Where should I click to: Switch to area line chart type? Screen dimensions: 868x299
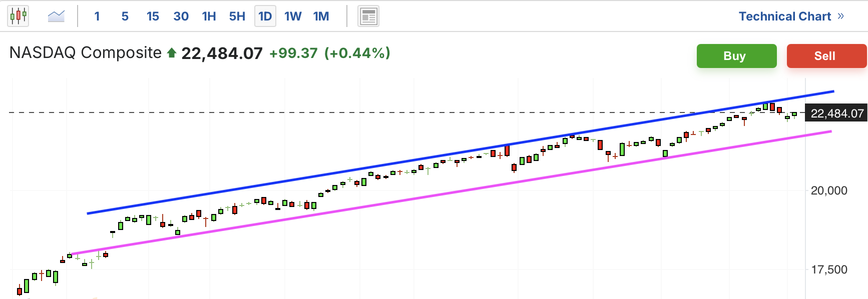coord(56,16)
